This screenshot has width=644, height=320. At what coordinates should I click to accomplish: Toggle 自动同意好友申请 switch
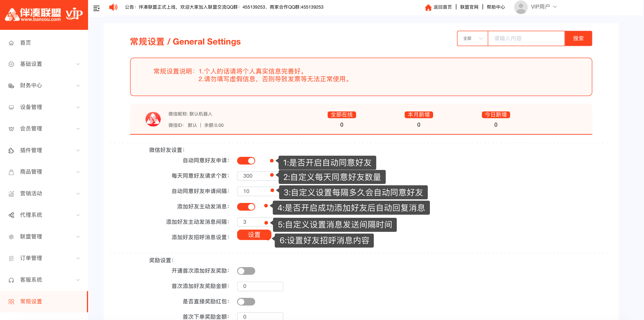(246, 161)
